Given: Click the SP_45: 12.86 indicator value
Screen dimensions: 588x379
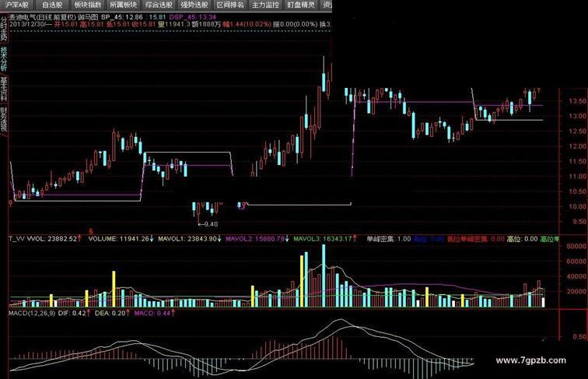Looking at the screenshot, I should [122, 17].
